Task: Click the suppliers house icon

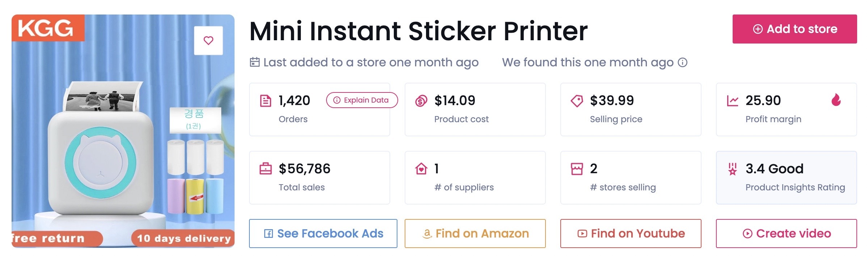Action: click(421, 169)
